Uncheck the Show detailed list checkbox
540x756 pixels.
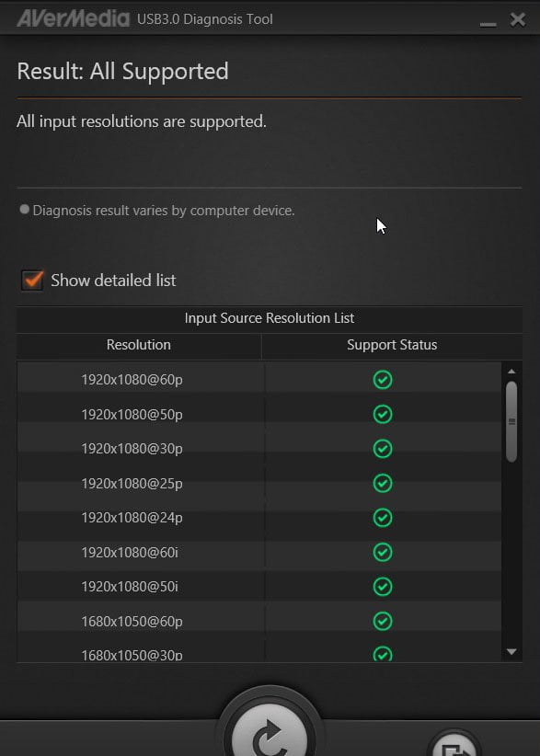[32, 281]
